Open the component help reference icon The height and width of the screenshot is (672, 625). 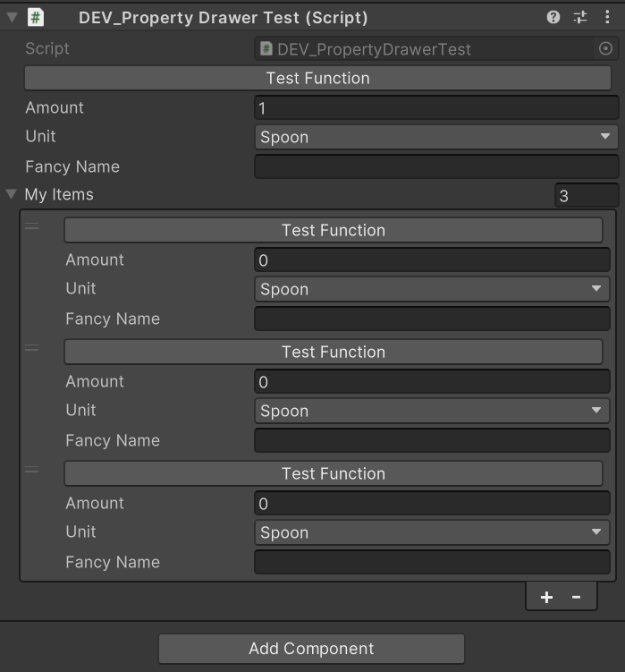click(553, 17)
